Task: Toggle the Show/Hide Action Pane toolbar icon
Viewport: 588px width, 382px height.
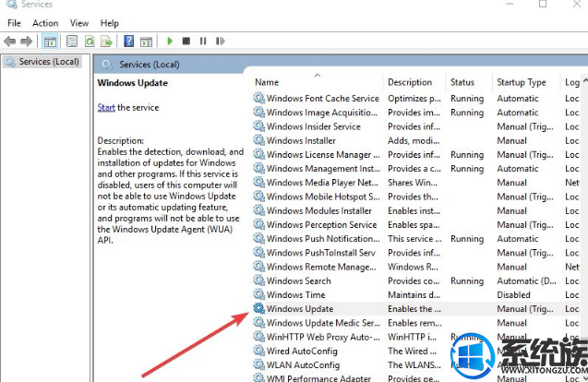Action: pyautogui.click(x=146, y=42)
